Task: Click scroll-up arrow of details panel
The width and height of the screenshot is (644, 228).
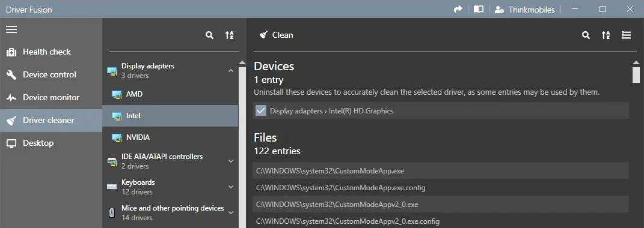Action: [x=636, y=63]
